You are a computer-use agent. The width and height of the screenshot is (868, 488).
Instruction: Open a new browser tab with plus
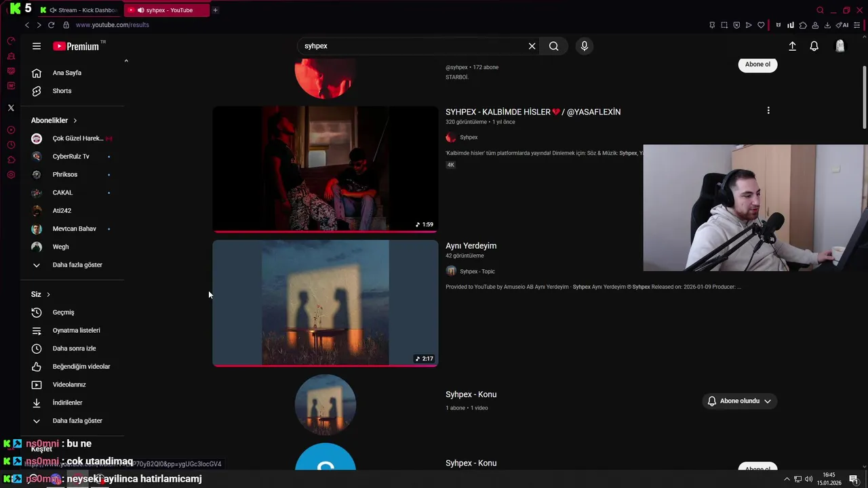tap(215, 10)
